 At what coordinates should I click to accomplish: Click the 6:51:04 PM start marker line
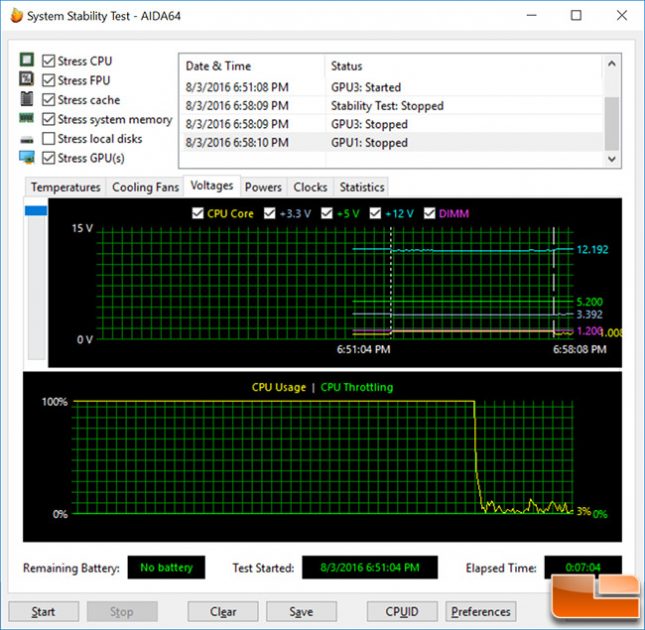[x=391, y=284]
